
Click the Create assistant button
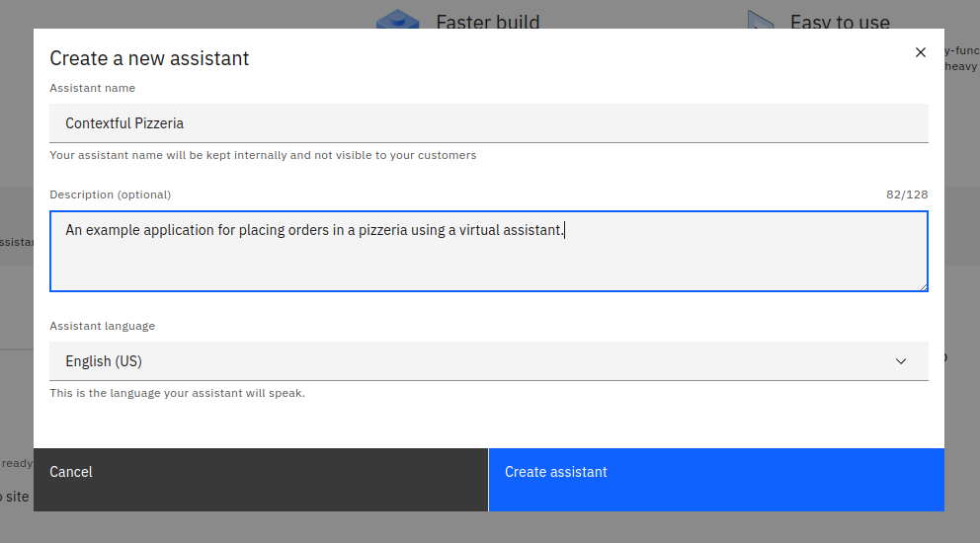click(716, 479)
